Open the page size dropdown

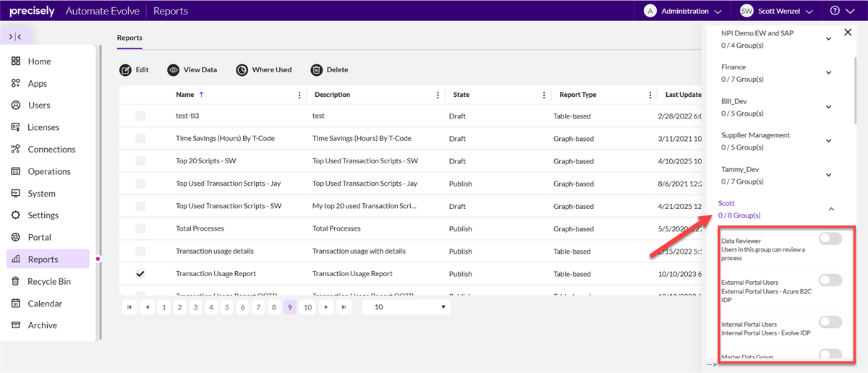click(407, 307)
